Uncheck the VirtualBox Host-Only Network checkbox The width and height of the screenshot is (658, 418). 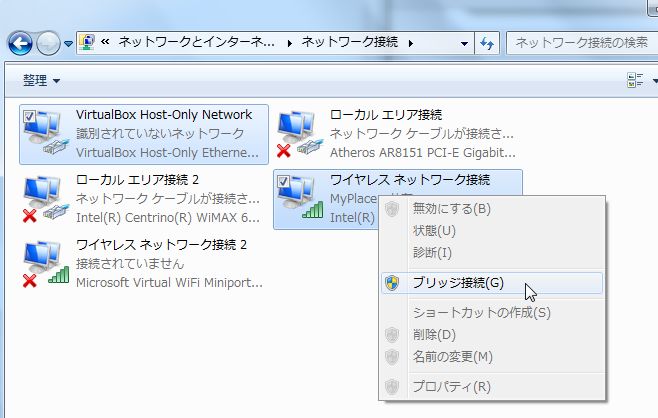coord(29,117)
